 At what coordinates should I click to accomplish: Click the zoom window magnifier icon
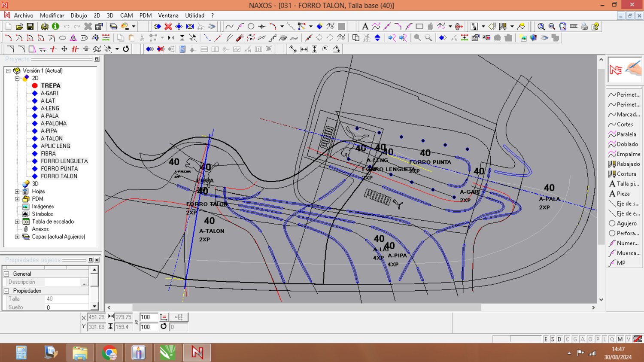[x=541, y=27]
